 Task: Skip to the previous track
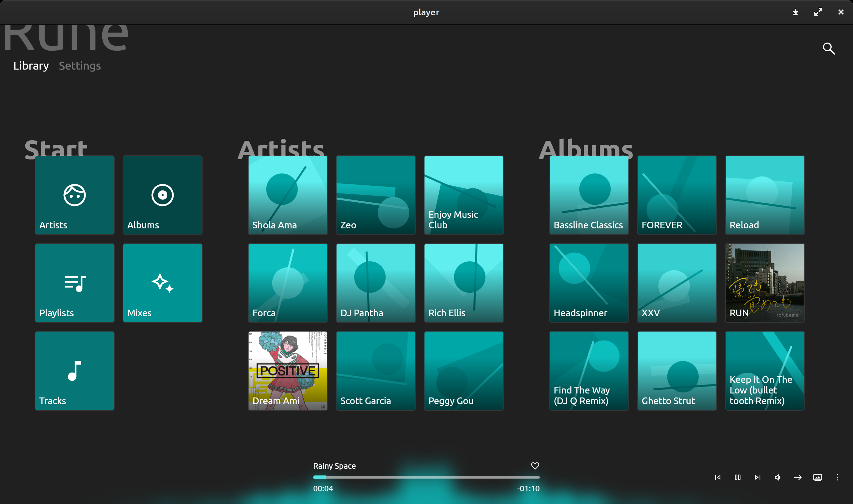click(717, 477)
